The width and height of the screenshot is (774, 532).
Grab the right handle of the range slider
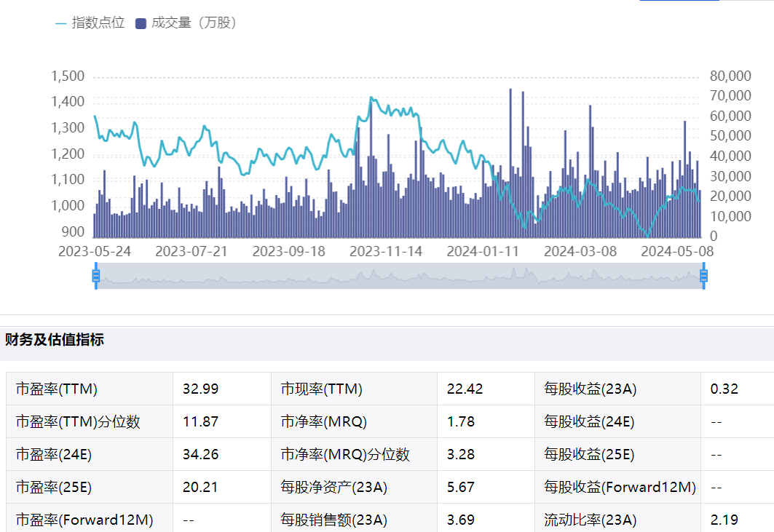pyautogui.click(x=703, y=275)
